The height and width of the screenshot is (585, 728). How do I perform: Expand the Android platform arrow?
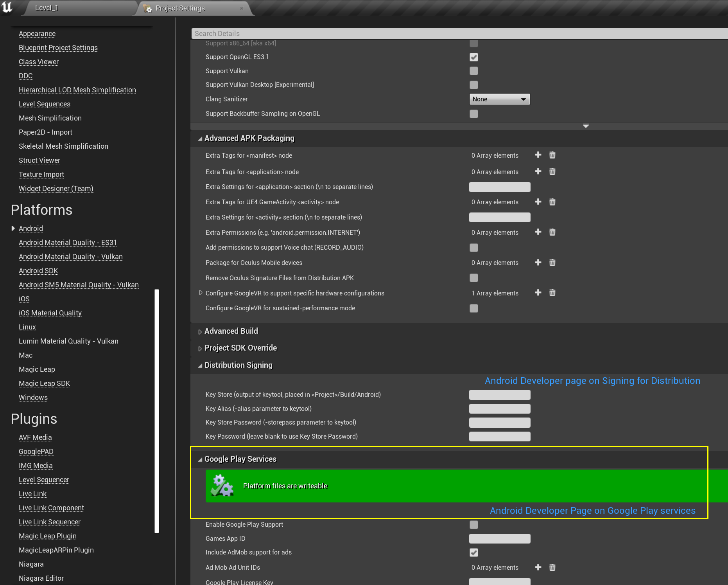[13, 228]
